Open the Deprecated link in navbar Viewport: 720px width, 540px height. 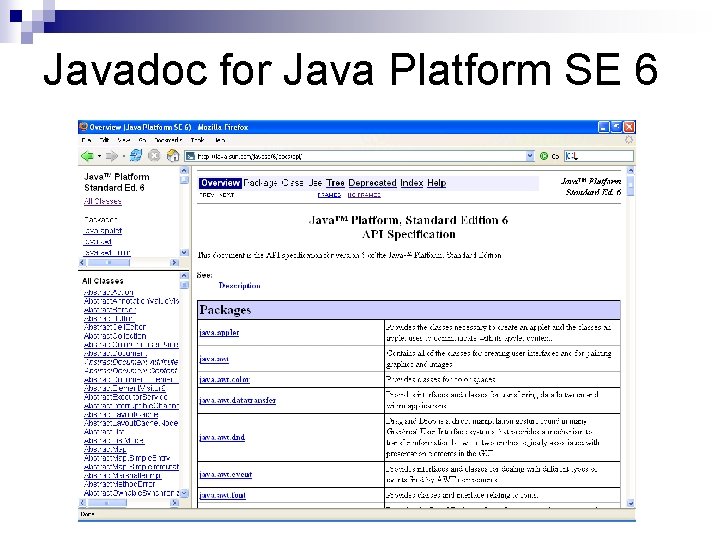pyautogui.click(x=372, y=183)
